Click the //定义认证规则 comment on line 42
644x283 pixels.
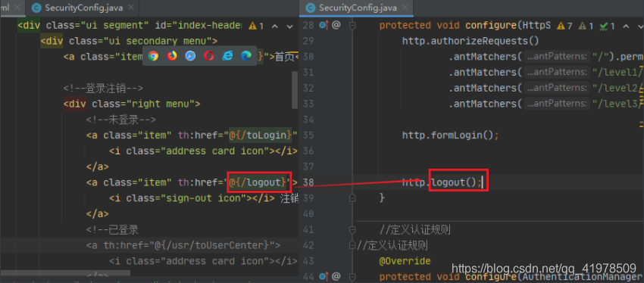point(392,245)
